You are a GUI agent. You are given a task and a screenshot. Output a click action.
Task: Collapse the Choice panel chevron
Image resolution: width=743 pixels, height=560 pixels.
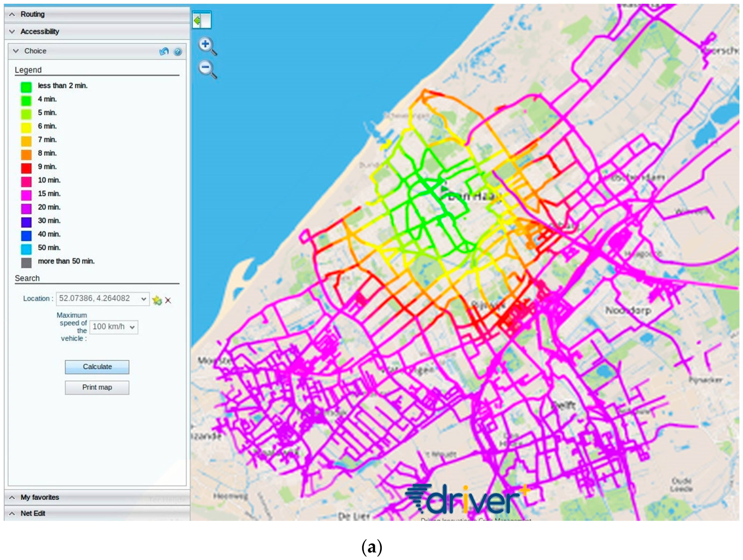tap(16, 51)
